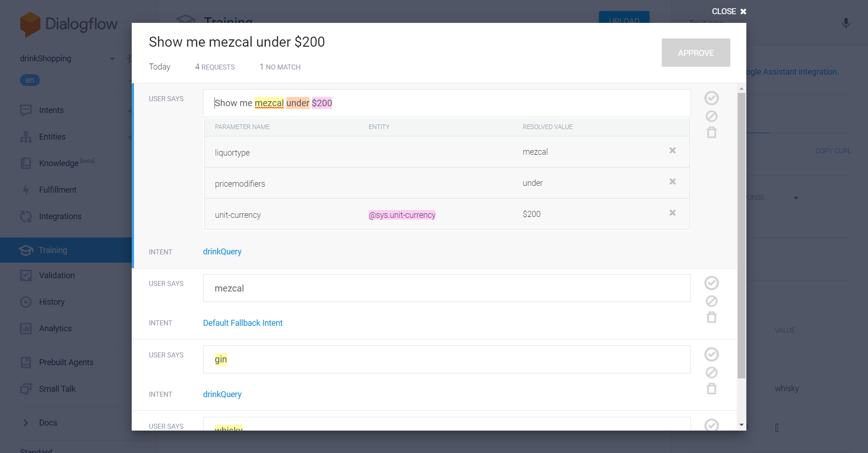Open History in the sidebar
This screenshot has width=868, height=453.
pos(52,302)
